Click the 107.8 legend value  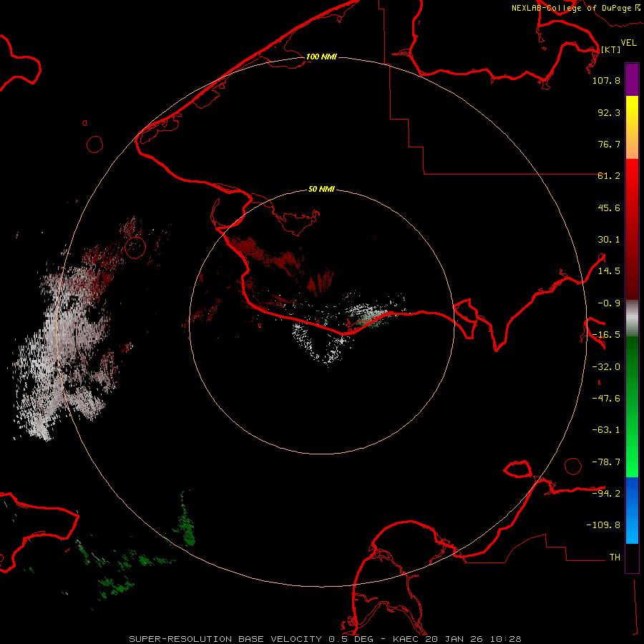click(x=606, y=80)
